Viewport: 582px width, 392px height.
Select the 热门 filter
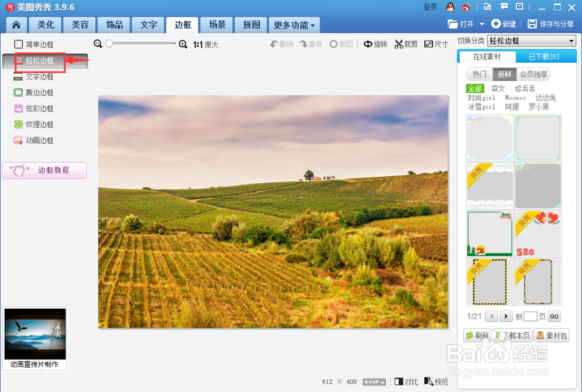tap(479, 74)
